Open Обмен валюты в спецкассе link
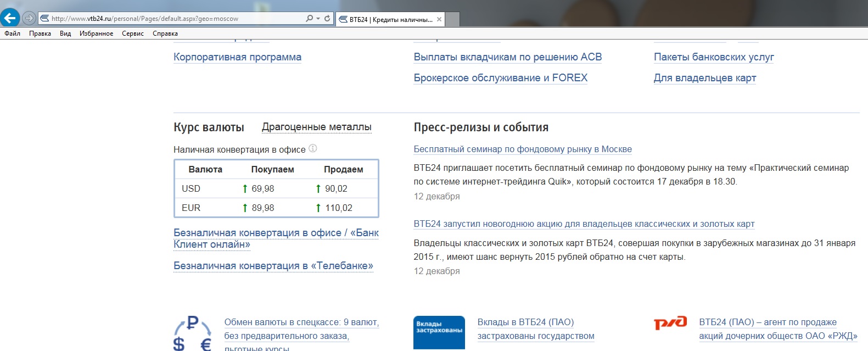 pos(301,335)
